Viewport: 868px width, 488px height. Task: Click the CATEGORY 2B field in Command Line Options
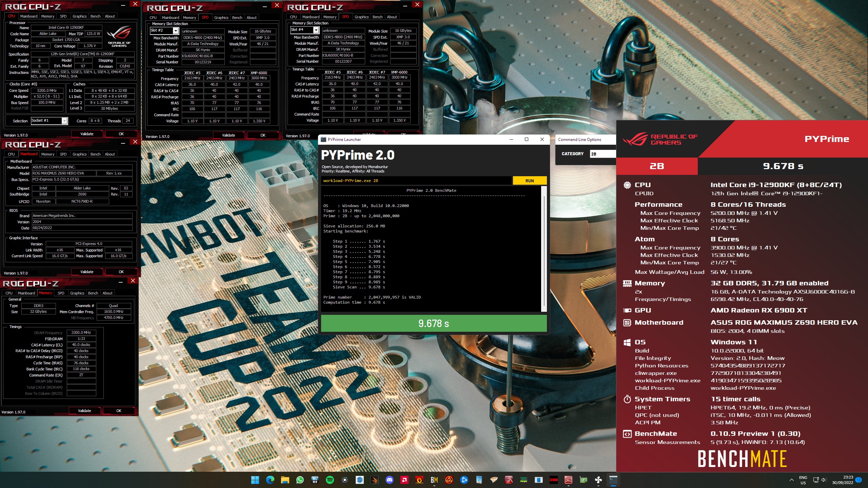coord(603,154)
